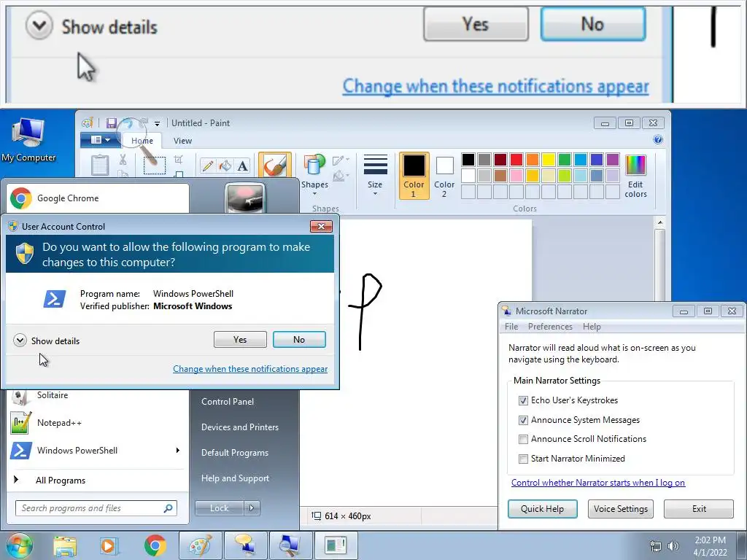Open Windows Explorer from the taskbar
The height and width of the screenshot is (560, 747).
point(65,545)
